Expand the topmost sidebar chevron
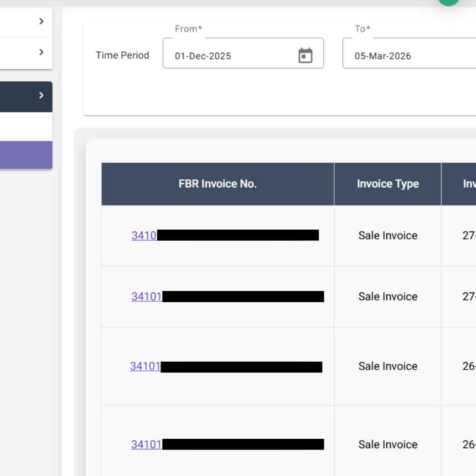Image resolution: width=476 pixels, height=476 pixels. pos(41,21)
